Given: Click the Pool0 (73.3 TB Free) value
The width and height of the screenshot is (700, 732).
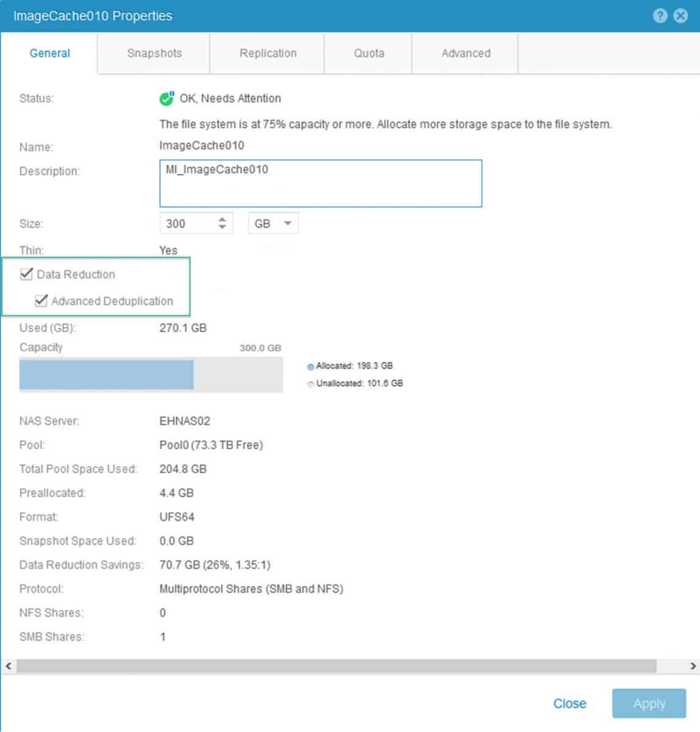Looking at the screenshot, I should pyautogui.click(x=211, y=445).
